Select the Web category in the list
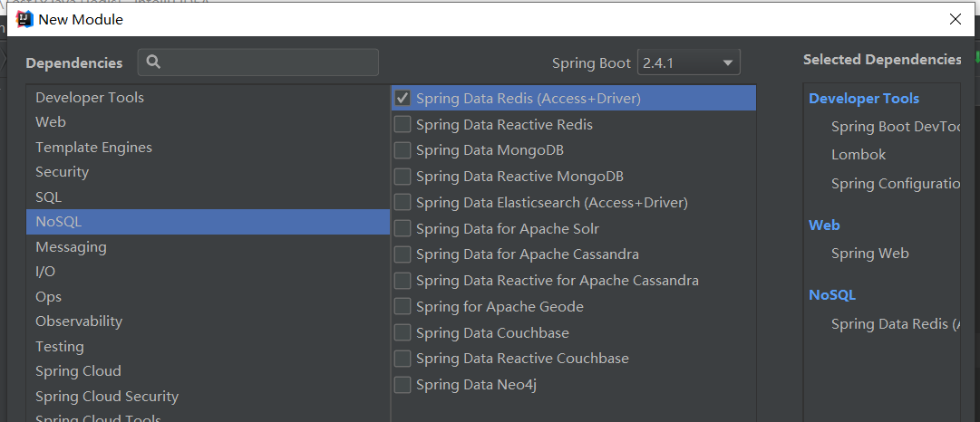Screen dimensions: 980x422 click(x=209, y=121)
